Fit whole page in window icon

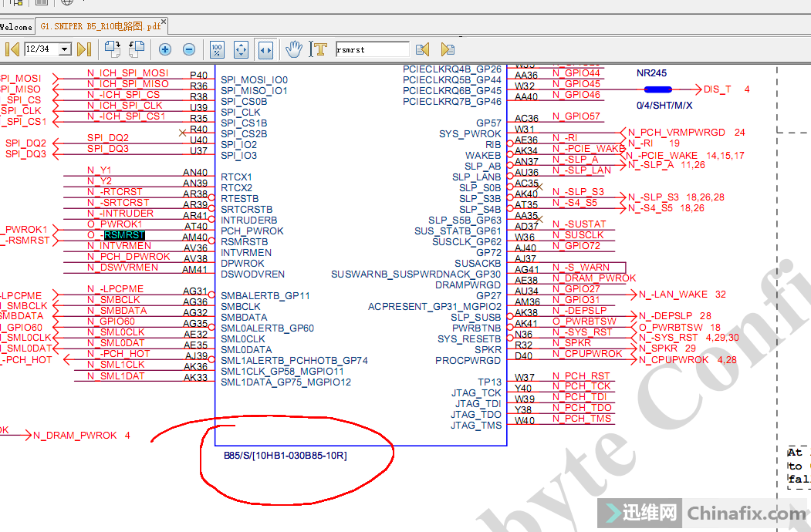(x=241, y=49)
